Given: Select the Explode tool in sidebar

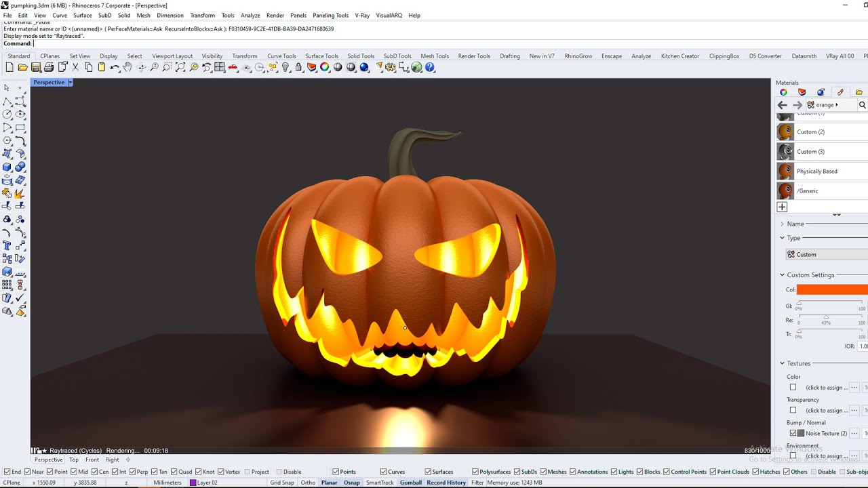Looking at the screenshot, I should point(20,193).
